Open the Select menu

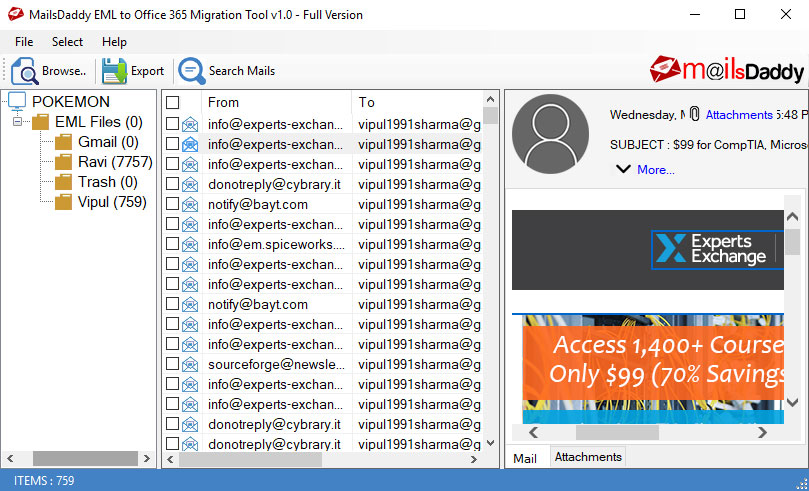[67, 42]
